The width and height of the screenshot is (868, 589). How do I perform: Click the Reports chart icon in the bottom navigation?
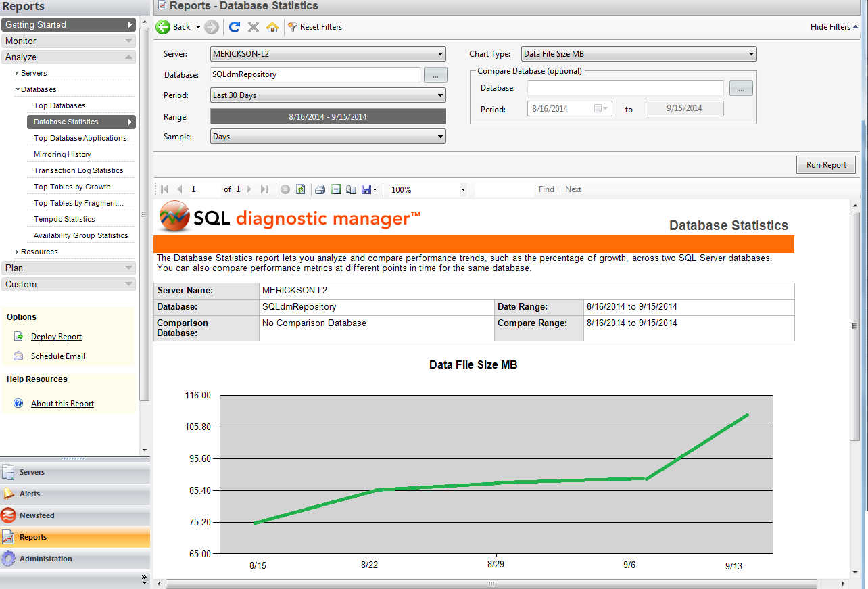9,537
